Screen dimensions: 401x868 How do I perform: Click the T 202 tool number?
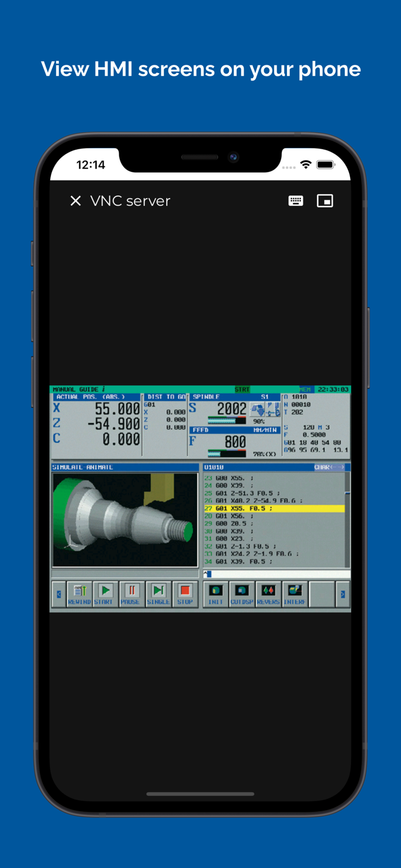(294, 412)
